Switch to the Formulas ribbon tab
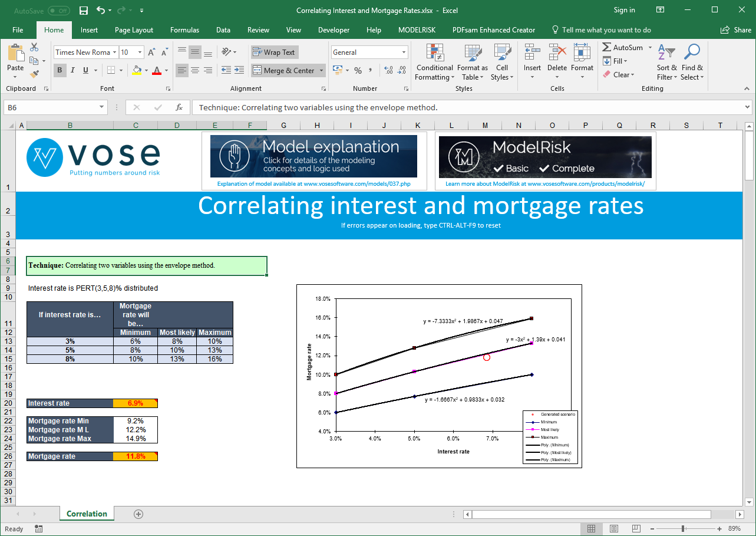 coord(184,29)
